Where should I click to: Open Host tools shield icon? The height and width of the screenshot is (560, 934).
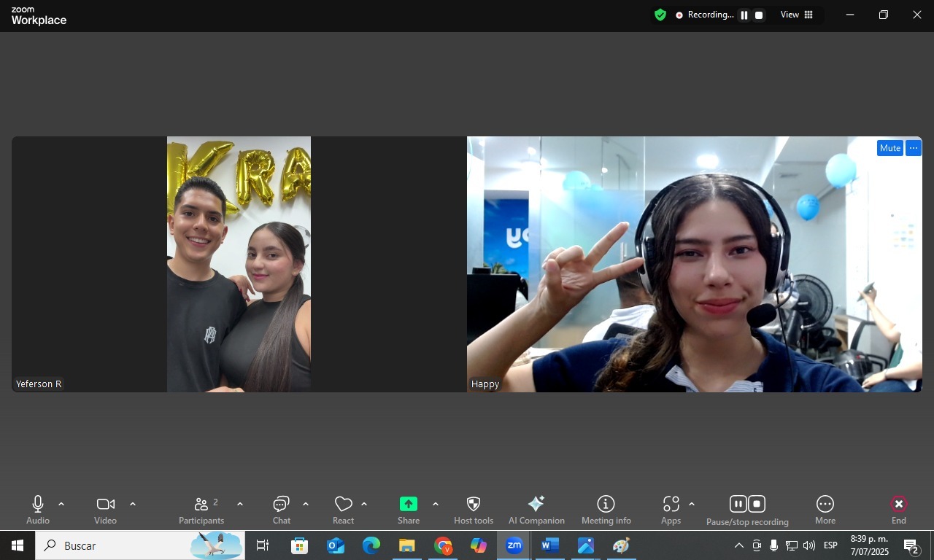point(474,505)
